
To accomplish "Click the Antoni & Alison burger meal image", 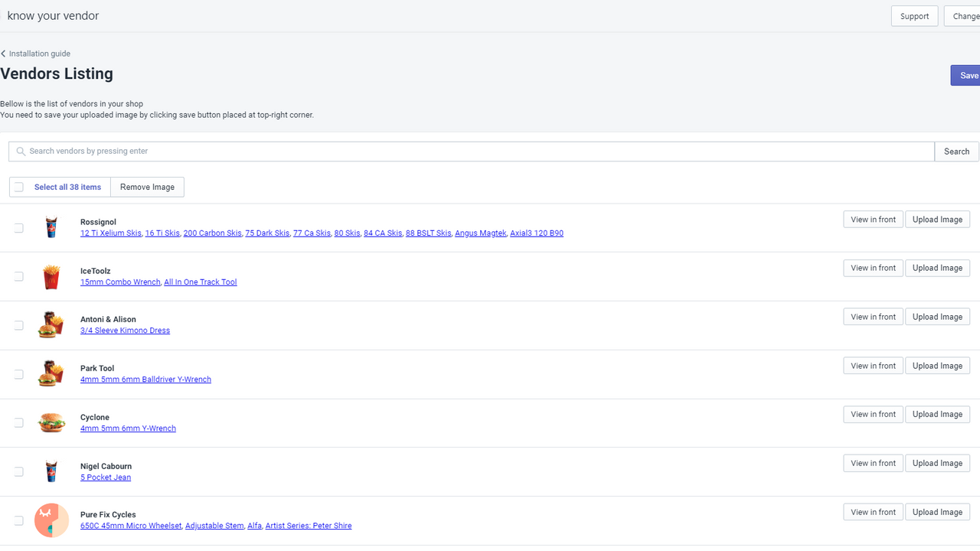I will coord(51,325).
